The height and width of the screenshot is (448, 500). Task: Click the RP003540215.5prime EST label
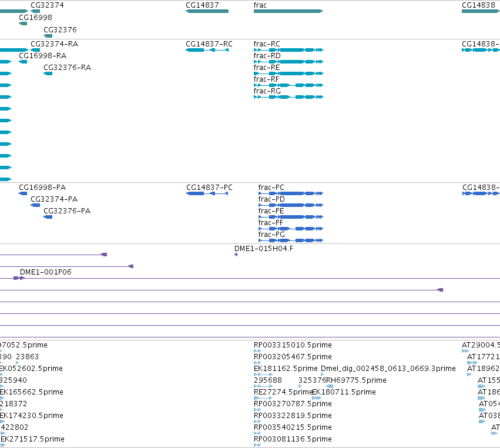(x=293, y=427)
